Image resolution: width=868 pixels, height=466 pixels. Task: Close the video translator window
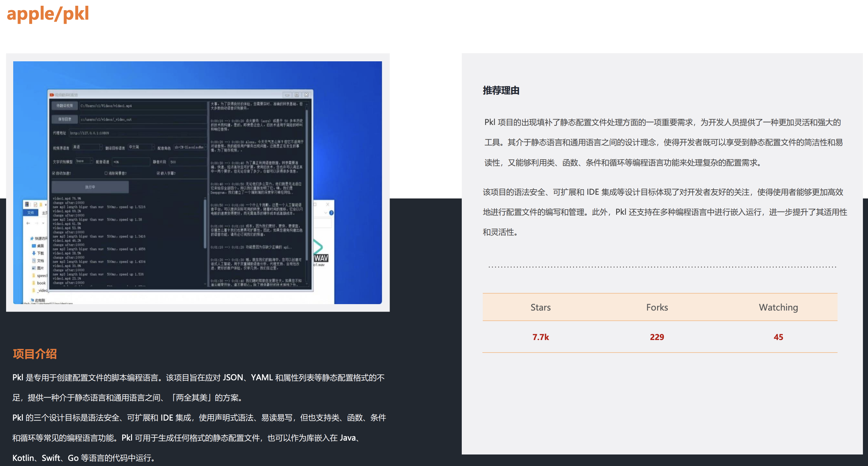pyautogui.click(x=306, y=95)
